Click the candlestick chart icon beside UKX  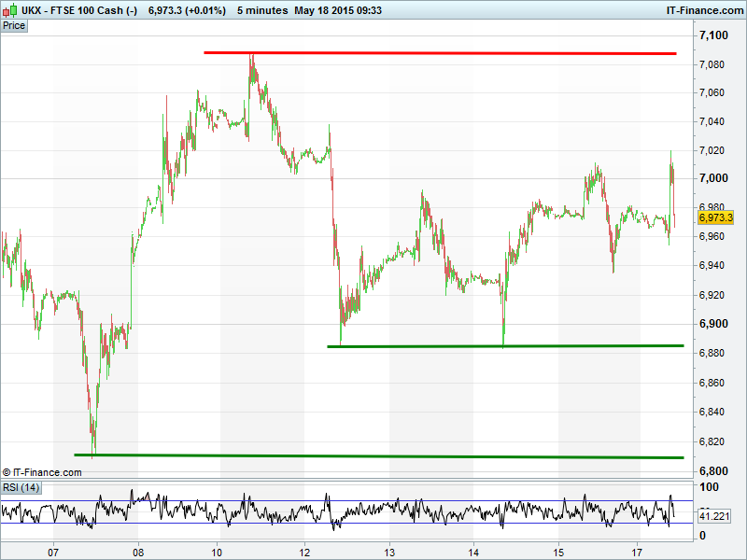coord(10,10)
